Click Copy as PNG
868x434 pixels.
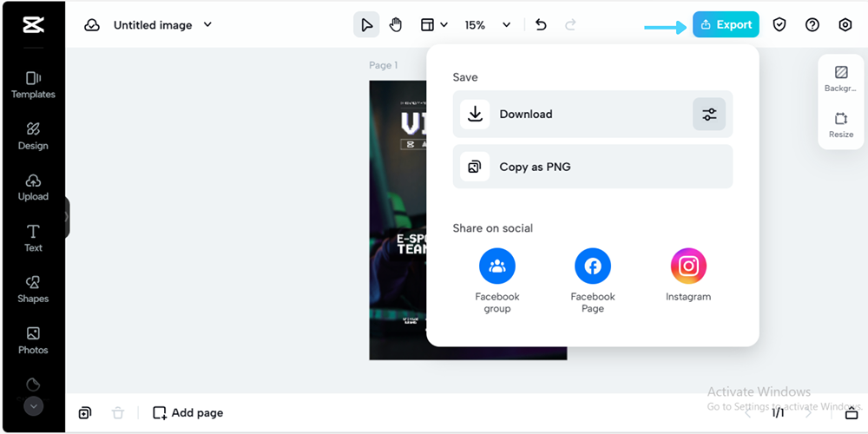click(592, 167)
